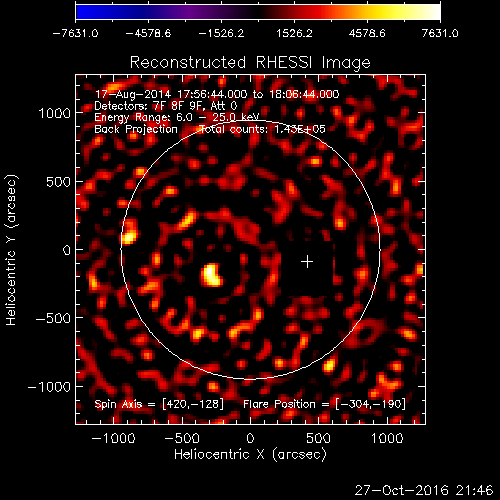Click the 1526.2 color bar label
Viewport: 500px width, 500px height.
pos(294,33)
